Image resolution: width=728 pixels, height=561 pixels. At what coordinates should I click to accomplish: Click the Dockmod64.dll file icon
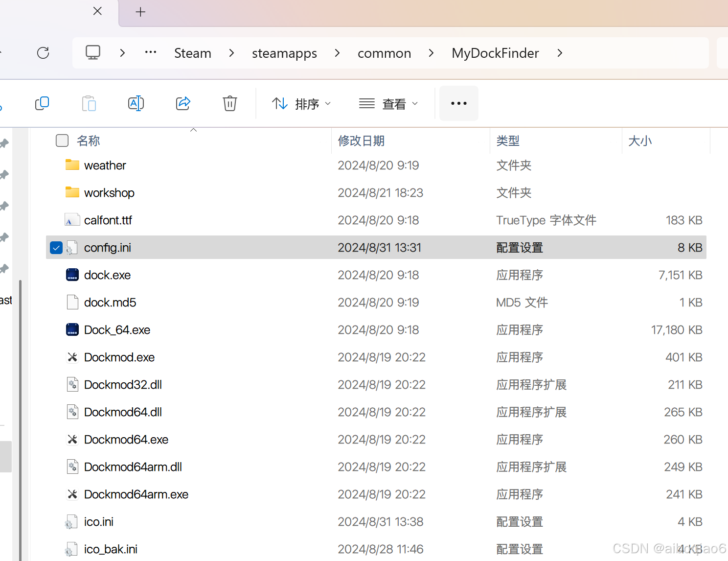coord(72,412)
